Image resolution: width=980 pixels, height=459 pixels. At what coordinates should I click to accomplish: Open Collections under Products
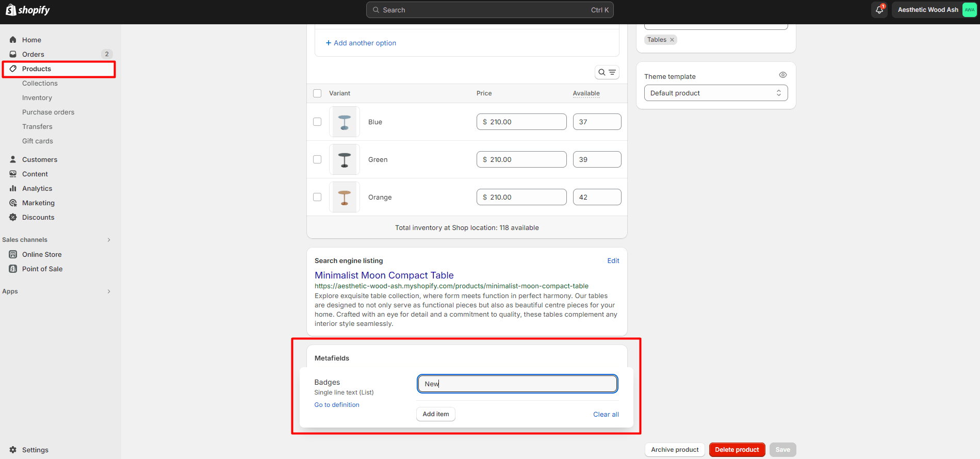[x=40, y=84]
